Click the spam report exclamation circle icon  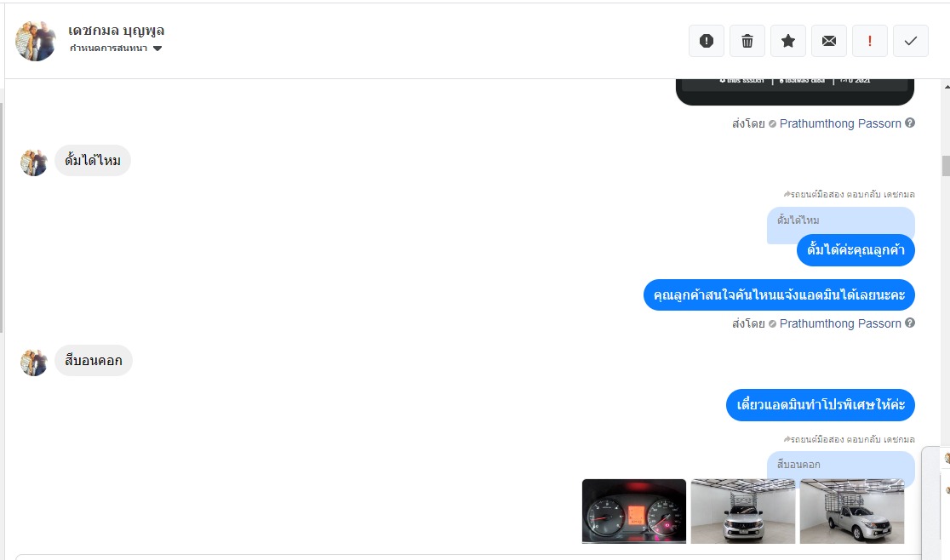coord(707,41)
